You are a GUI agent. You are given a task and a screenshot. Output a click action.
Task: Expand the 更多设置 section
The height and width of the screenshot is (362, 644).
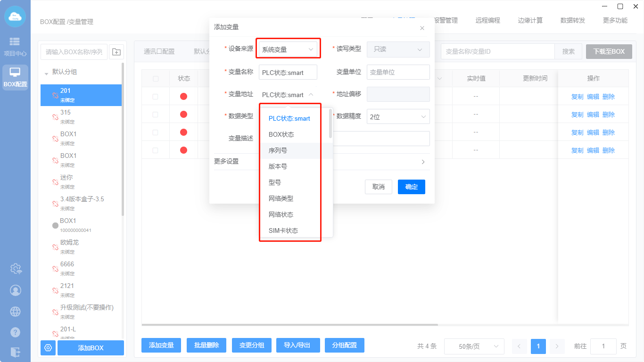[322, 162]
